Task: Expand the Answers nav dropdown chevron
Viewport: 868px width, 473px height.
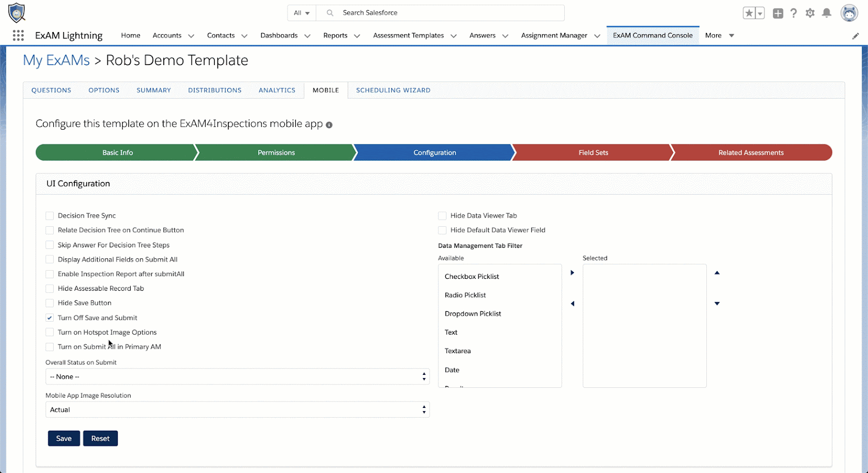Action: 505,36
